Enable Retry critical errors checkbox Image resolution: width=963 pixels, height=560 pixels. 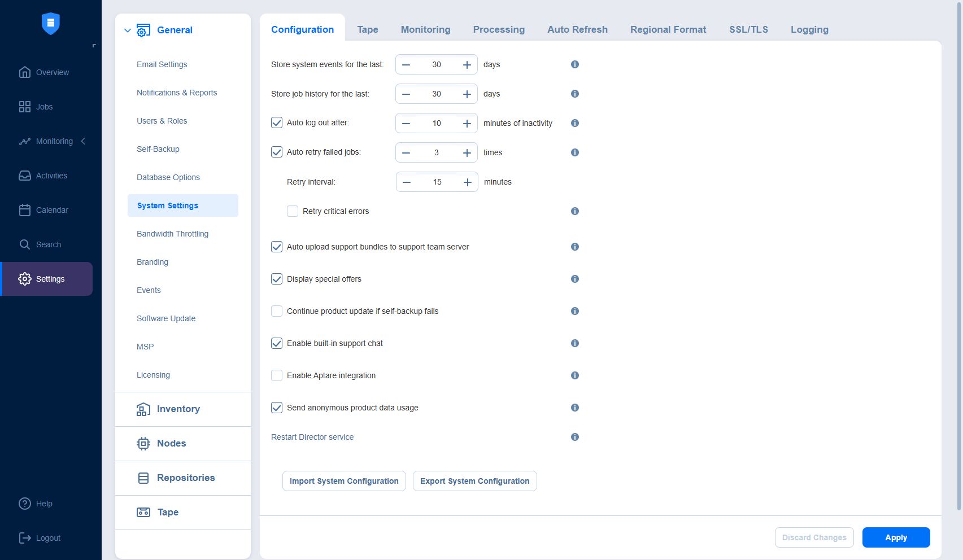293,211
